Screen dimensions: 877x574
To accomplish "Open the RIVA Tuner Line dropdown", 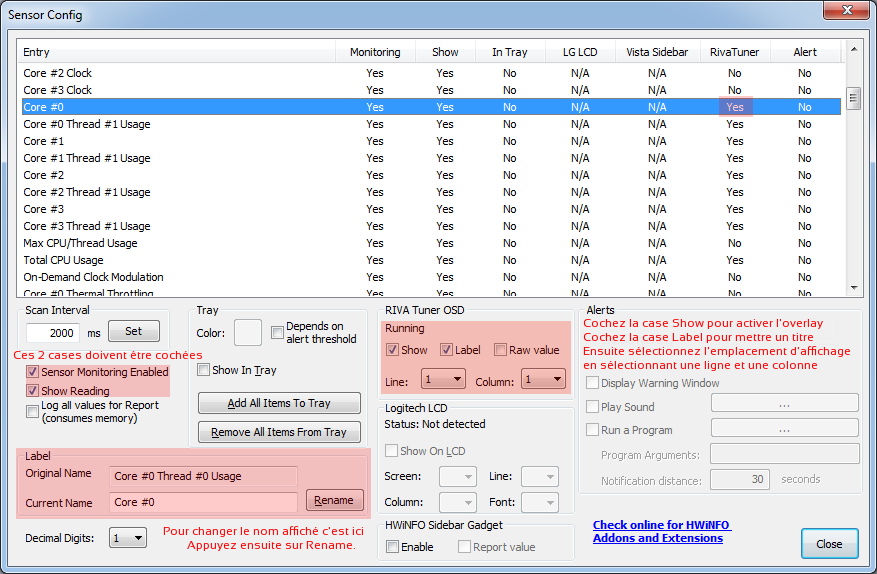I will coord(443,379).
